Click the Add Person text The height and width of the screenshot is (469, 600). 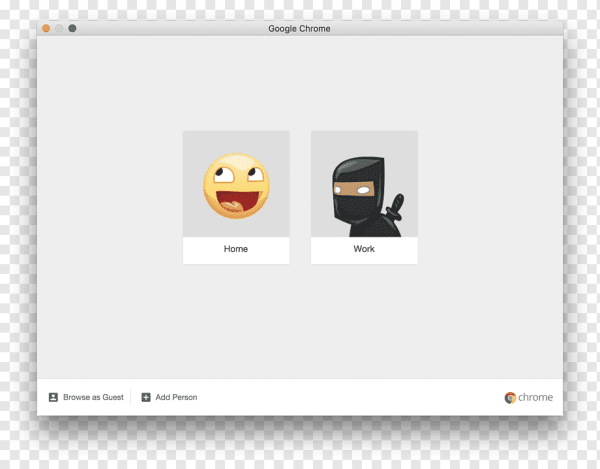tap(176, 397)
